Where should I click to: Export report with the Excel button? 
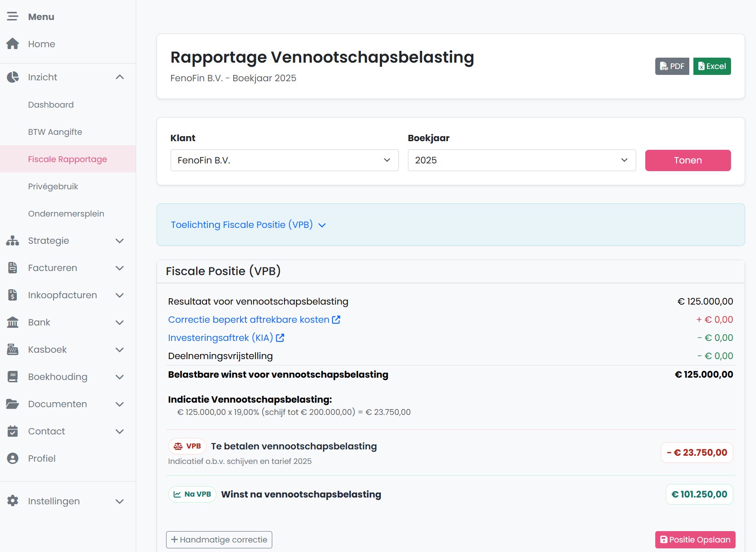coord(712,66)
